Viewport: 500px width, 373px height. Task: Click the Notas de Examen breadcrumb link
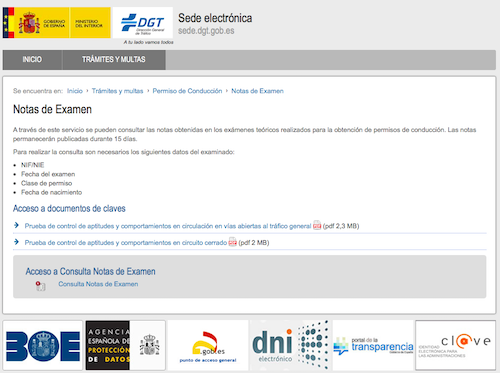257,91
